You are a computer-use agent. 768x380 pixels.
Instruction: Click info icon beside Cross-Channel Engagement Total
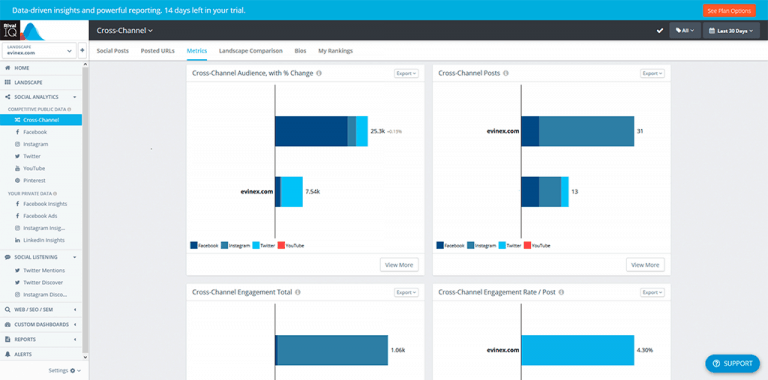tap(298, 292)
